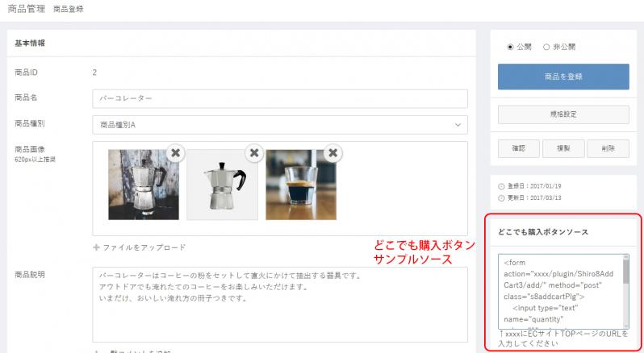
Task: Select the espresso glass thumbnail
Action: coord(301,185)
